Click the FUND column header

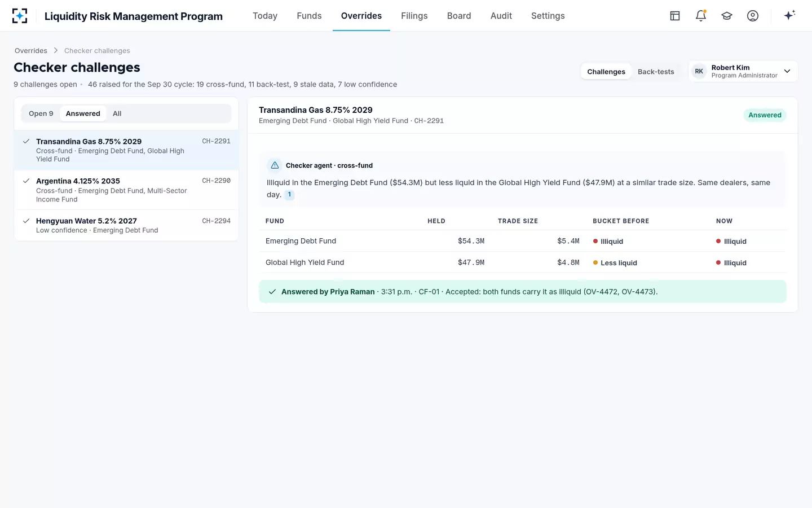(275, 221)
